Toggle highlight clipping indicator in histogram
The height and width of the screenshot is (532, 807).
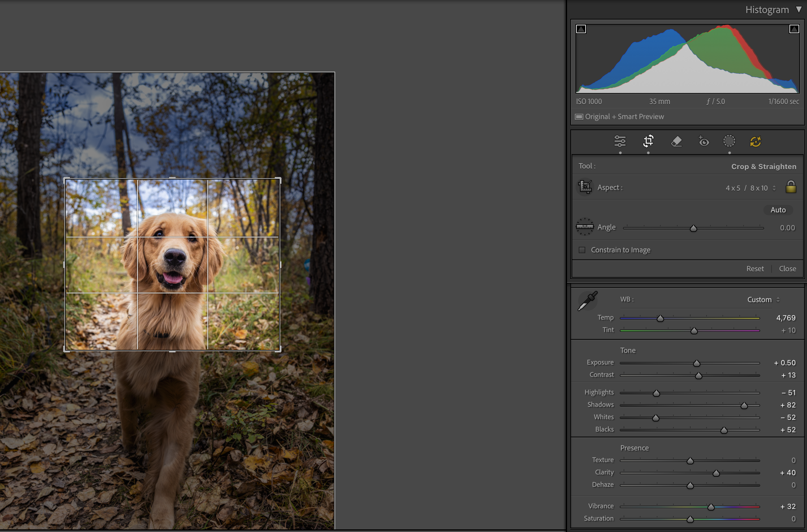(x=794, y=29)
